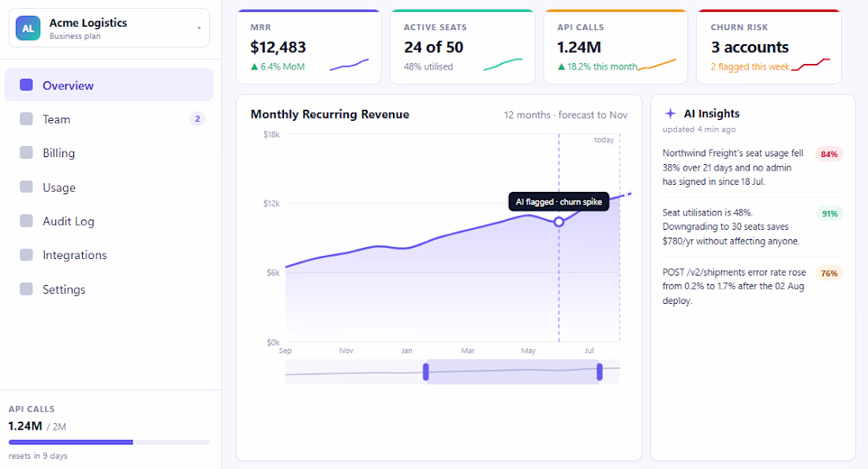
Task: Click the Settings sidebar icon
Action: 26,289
